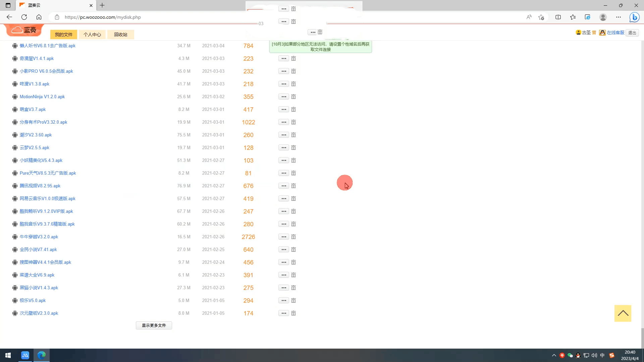Delete 潮汐V2.3.60.apk with its trash icon
This screenshot has height=362, width=644.
click(x=293, y=135)
